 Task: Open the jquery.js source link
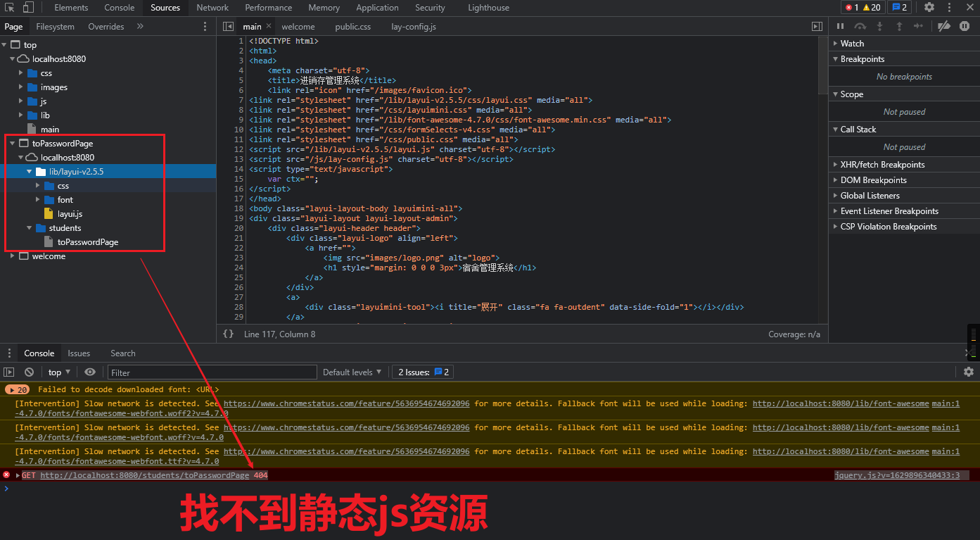click(897, 475)
